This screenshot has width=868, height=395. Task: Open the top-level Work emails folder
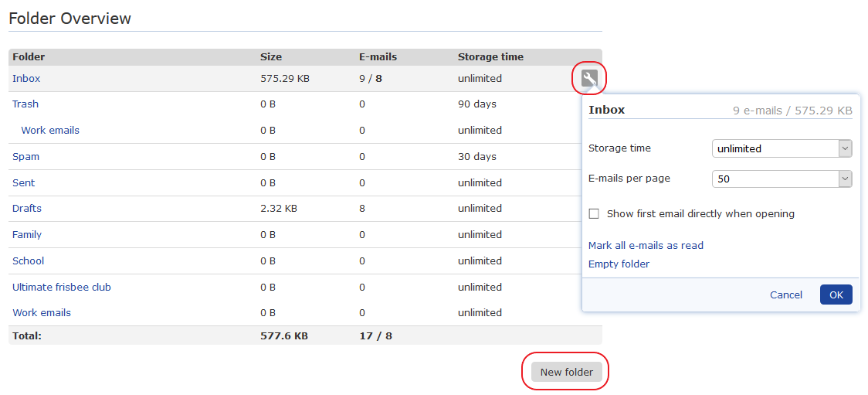42,313
